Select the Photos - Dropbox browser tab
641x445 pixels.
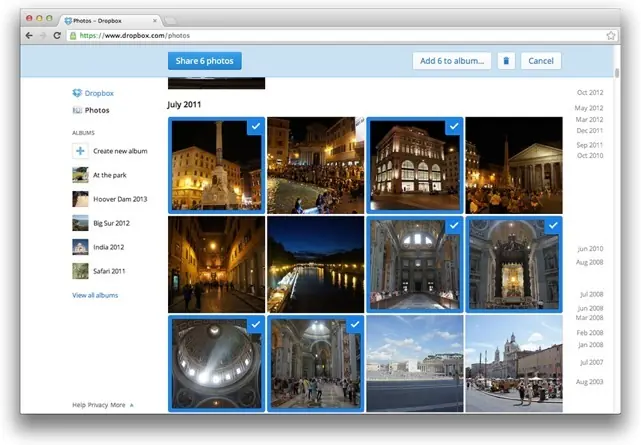pyautogui.click(x=110, y=20)
